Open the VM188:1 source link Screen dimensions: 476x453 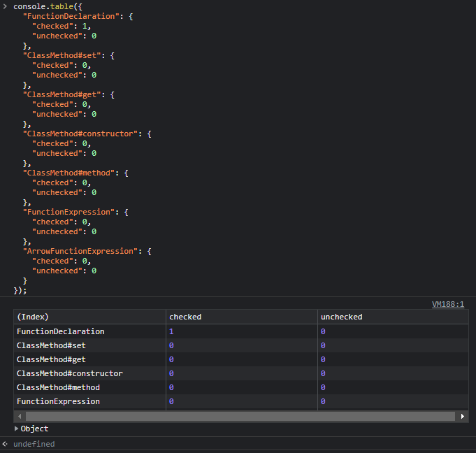pos(448,304)
